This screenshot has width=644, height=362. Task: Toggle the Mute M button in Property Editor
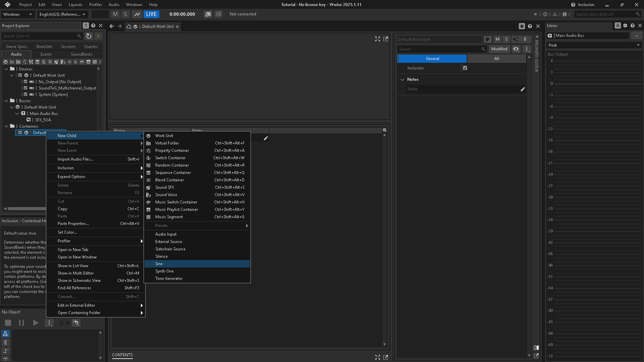coord(497,40)
